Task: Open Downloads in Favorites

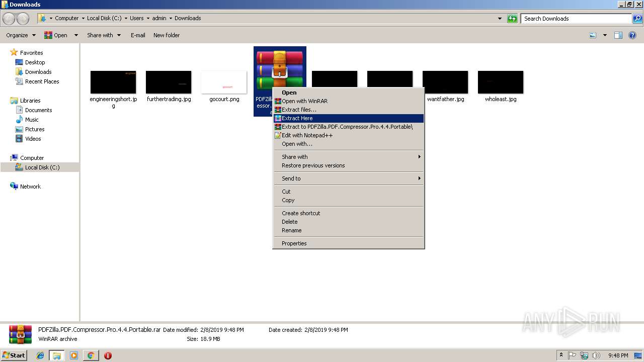Action: click(38, 72)
